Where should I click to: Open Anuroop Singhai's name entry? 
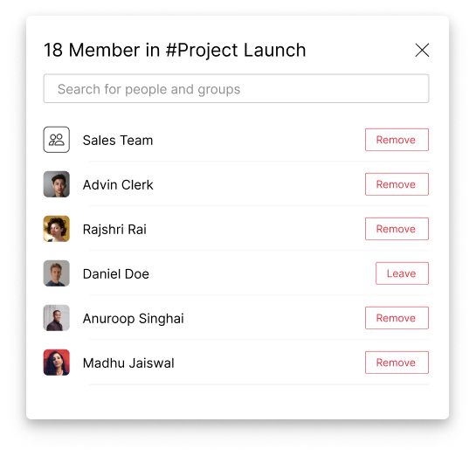(x=134, y=319)
